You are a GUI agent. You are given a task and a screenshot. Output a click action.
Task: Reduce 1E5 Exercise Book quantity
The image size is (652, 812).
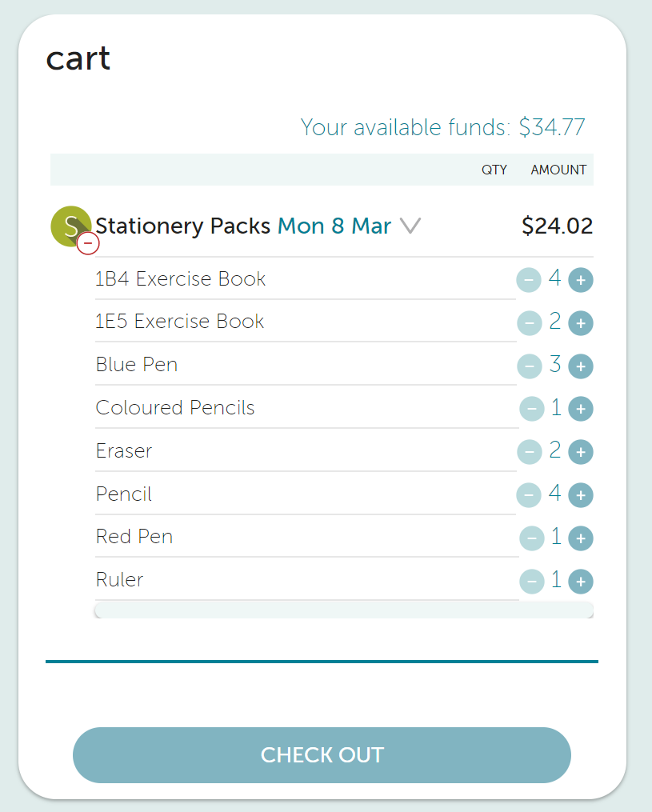530,323
